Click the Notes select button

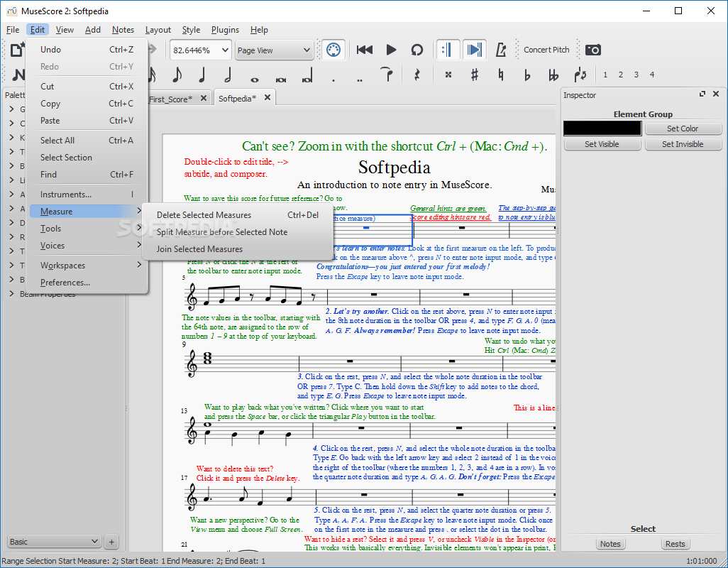point(610,544)
